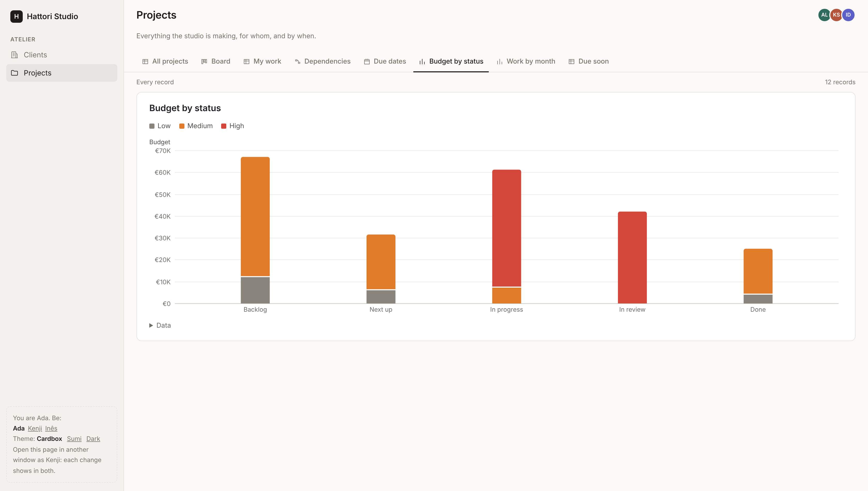868x491 pixels.
Task: Select the Due soon tab
Action: (x=588, y=62)
